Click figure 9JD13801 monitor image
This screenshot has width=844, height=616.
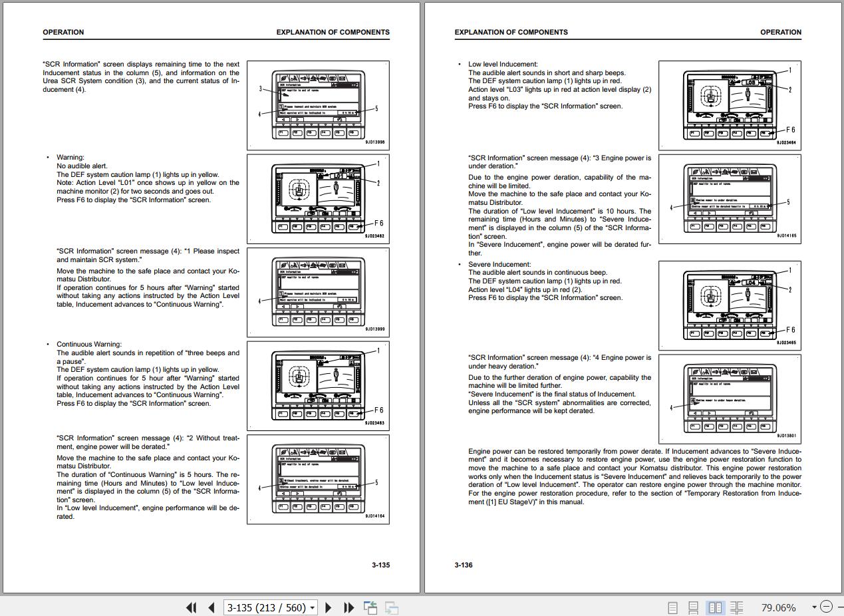[x=730, y=398]
